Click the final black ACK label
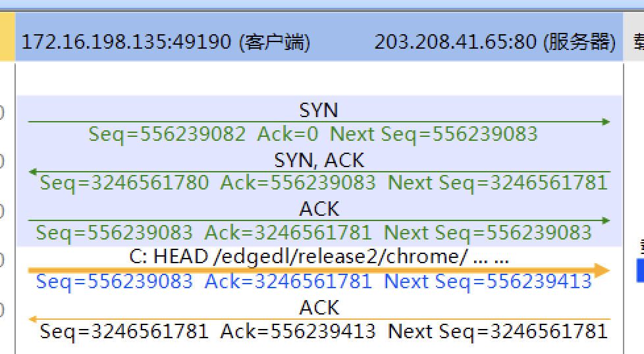The height and width of the screenshot is (354, 644). pos(319,307)
